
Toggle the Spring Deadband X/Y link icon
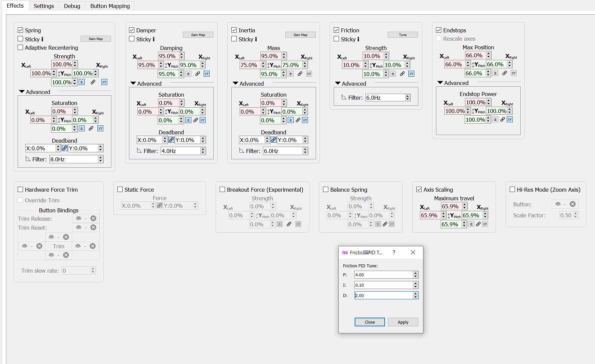[65, 148]
